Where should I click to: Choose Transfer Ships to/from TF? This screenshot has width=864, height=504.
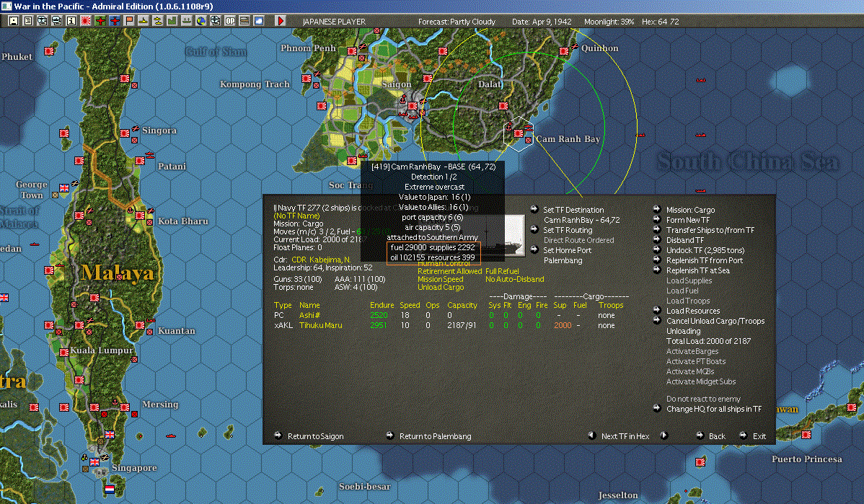710,230
